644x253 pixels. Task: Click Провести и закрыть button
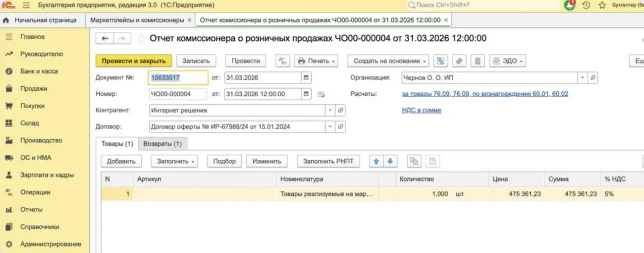point(134,61)
